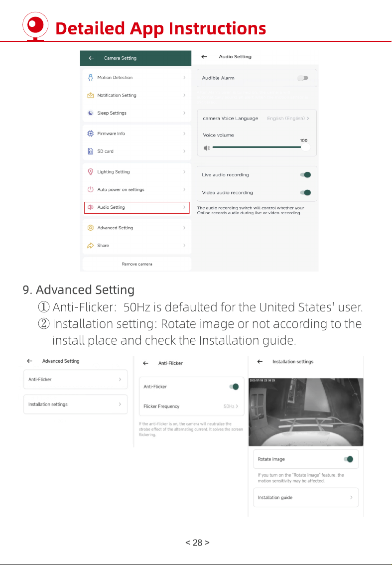This screenshot has width=392, height=565.
Task: Change Flicker Frequency 50Hz option
Action: click(231, 406)
